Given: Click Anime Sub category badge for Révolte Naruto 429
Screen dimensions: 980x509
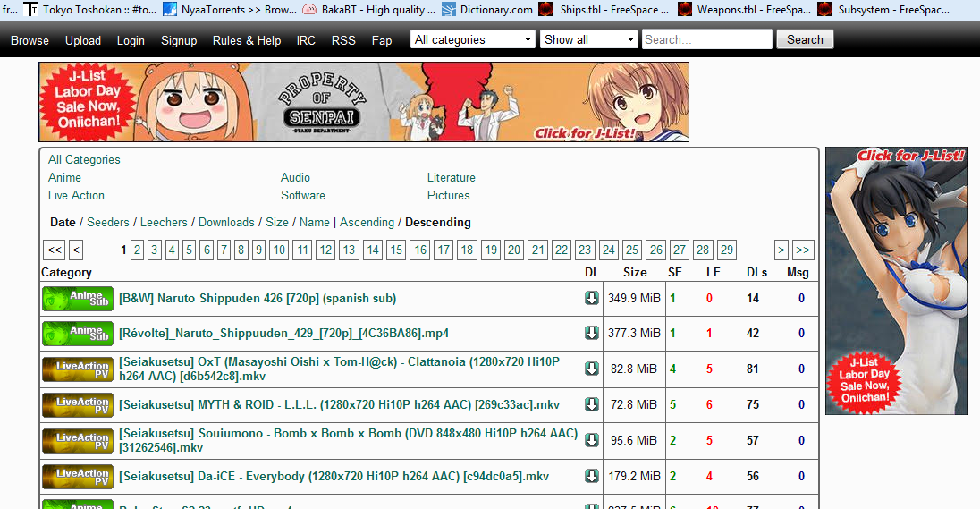Looking at the screenshot, I should click(x=78, y=334).
